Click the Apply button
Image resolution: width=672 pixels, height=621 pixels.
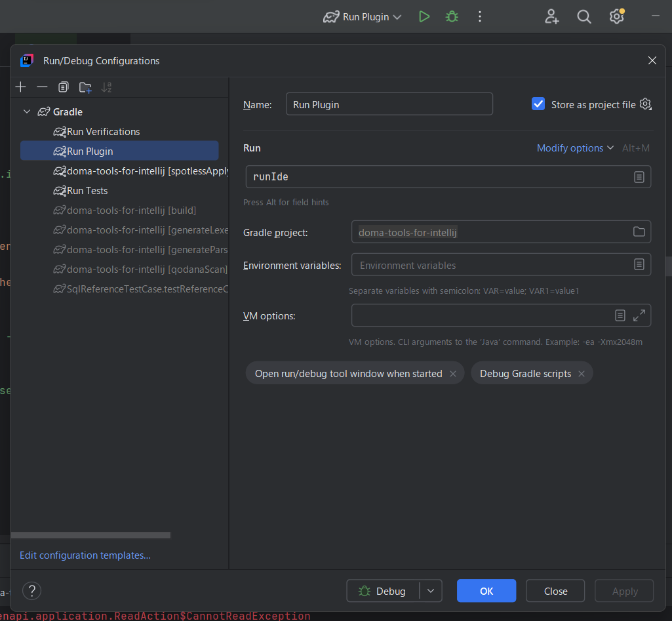click(x=624, y=591)
